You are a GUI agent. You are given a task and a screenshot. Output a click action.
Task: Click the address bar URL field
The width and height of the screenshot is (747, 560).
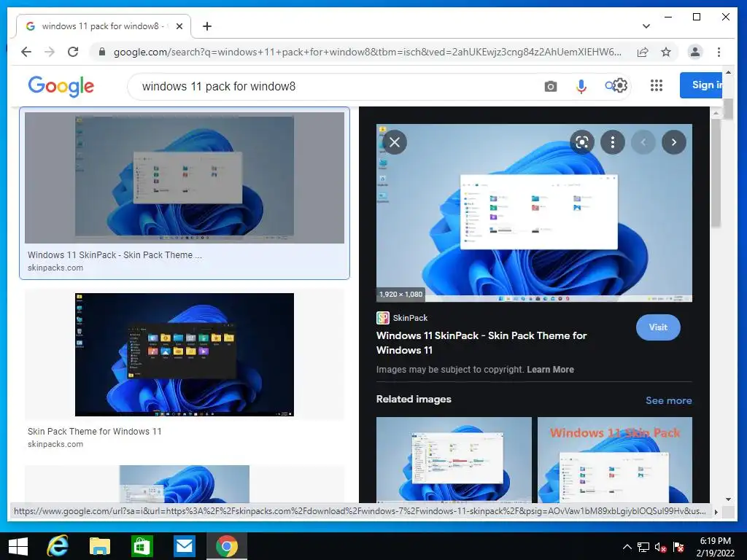368,52
